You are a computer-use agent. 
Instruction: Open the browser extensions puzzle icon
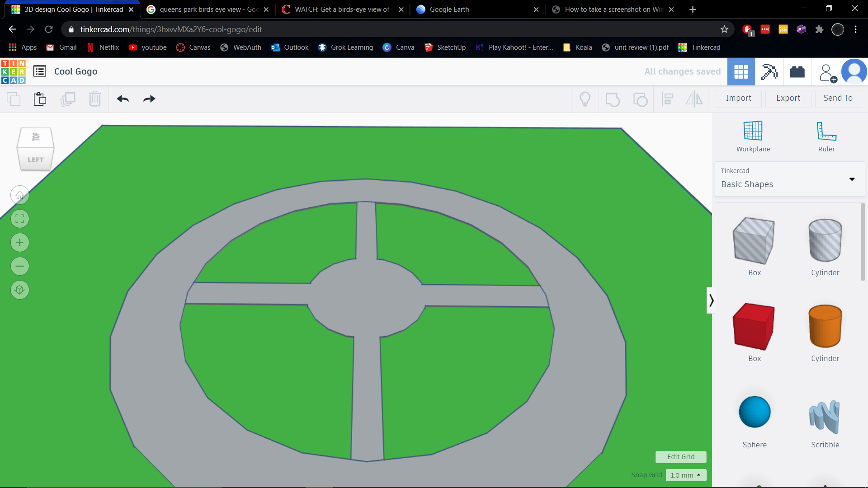(819, 29)
